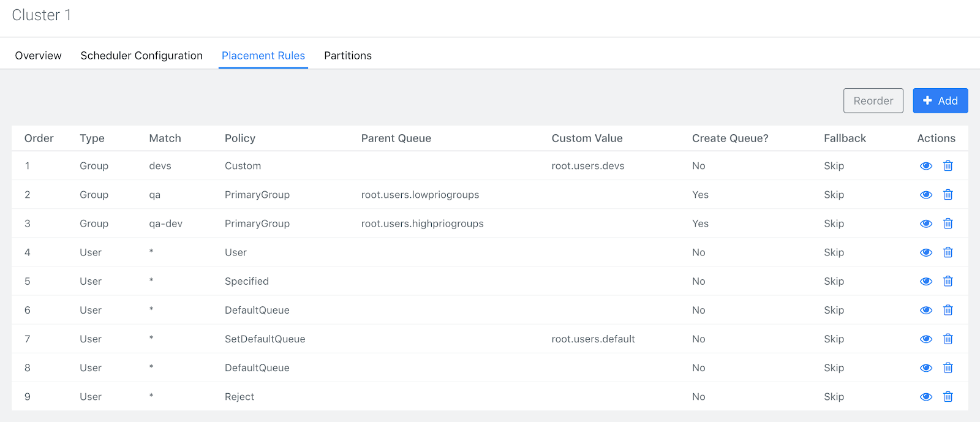980x422 pixels.
Task: View details of the devs rule
Action: (925, 166)
